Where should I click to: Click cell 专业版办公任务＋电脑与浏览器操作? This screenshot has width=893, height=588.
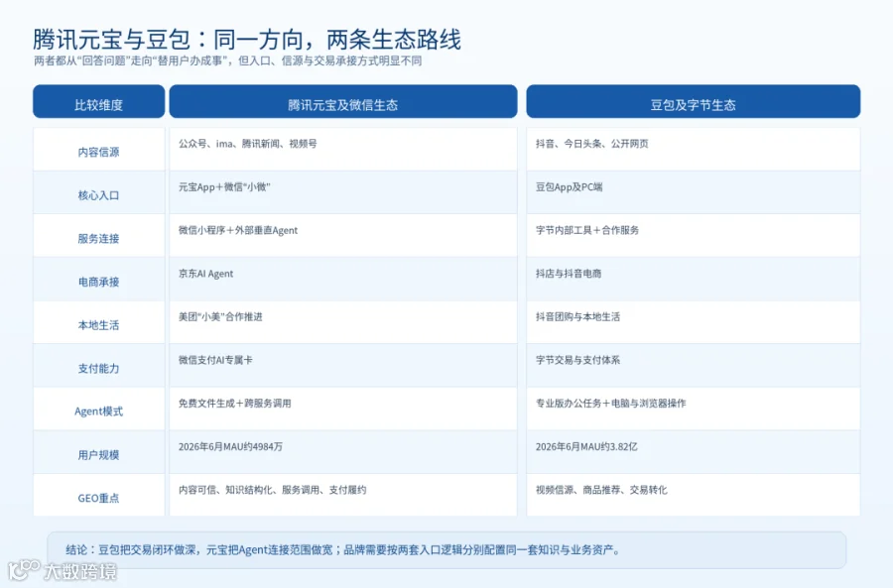[694, 409]
